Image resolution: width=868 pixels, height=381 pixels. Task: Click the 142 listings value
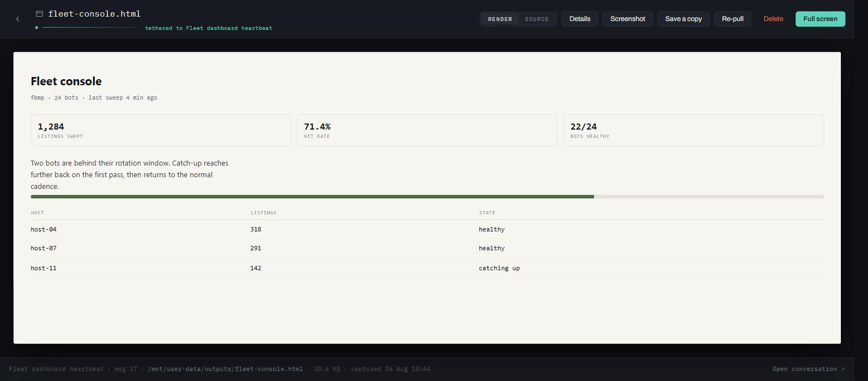click(256, 268)
